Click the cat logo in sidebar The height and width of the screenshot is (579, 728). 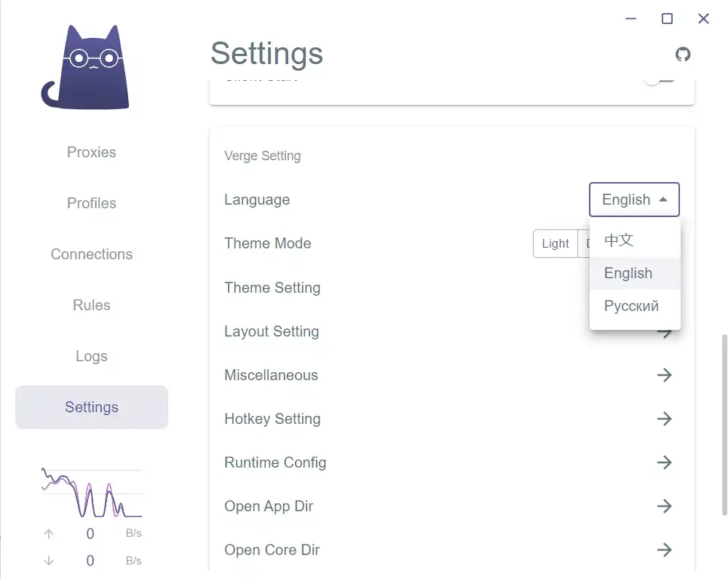(86, 68)
